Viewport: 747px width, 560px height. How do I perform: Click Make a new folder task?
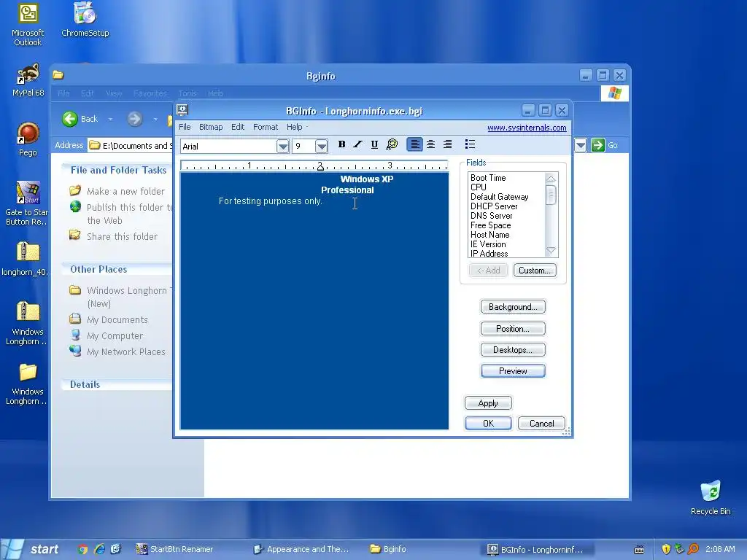click(x=125, y=191)
